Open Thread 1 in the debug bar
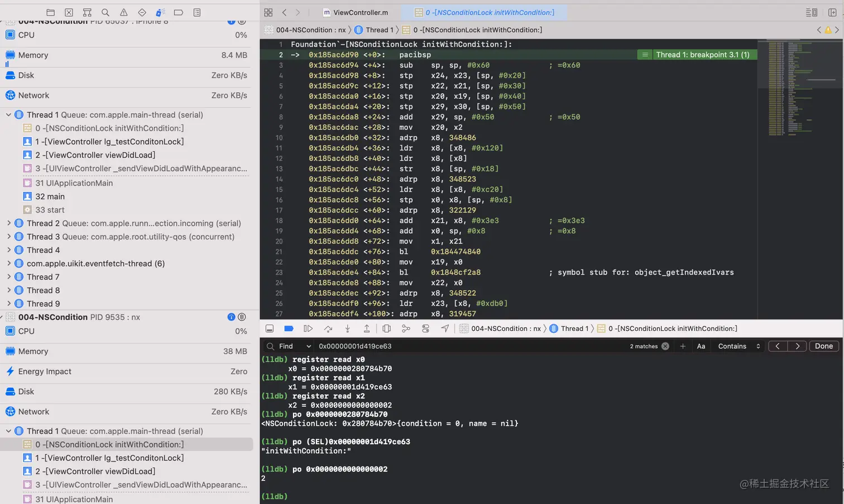Screen dimensions: 844x504 tap(569, 329)
